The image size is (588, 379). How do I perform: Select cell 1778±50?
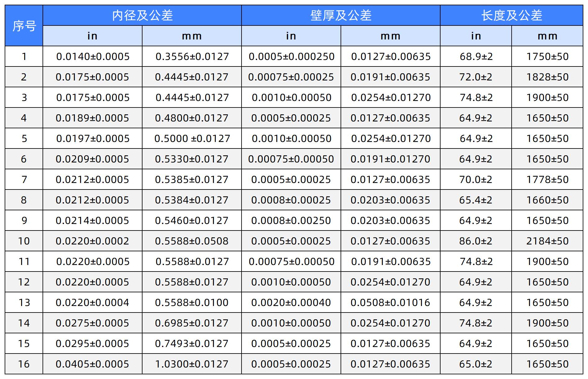tap(547, 179)
